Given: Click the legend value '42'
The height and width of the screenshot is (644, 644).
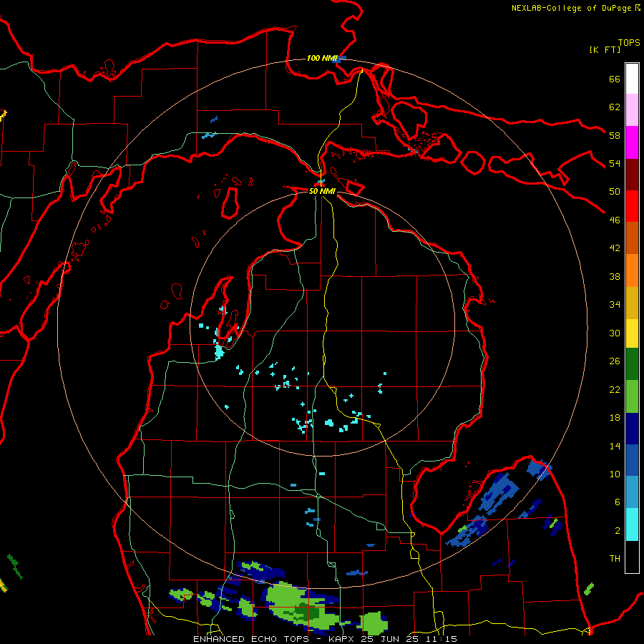Looking at the screenshot, I should [x=615, y=248].
